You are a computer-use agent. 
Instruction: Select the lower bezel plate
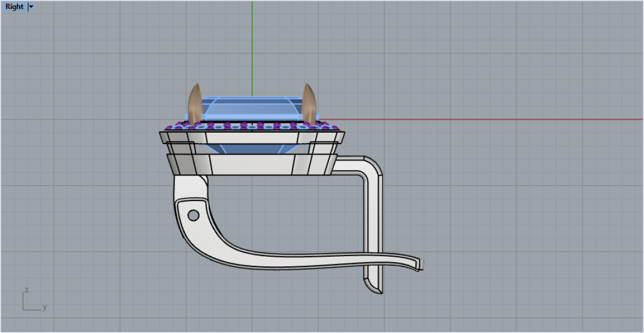(252, 164)
